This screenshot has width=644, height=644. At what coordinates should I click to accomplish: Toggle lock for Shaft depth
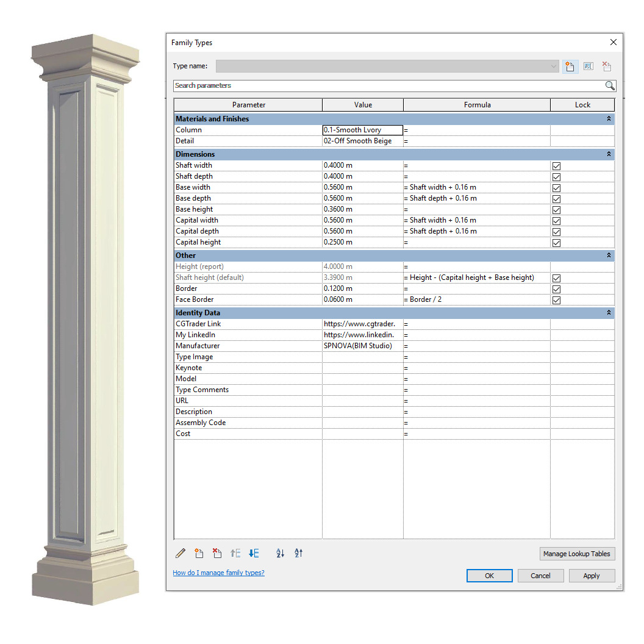[557, 177]
